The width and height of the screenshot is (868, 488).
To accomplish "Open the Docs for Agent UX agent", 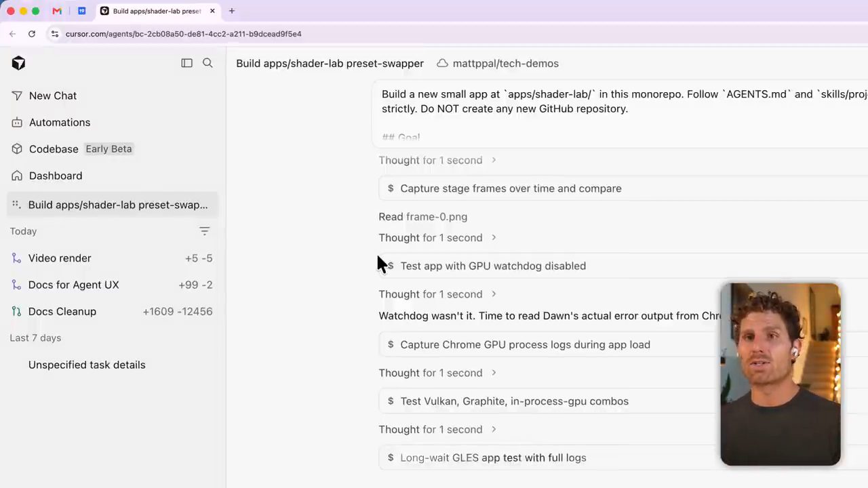I will [113, 285].
